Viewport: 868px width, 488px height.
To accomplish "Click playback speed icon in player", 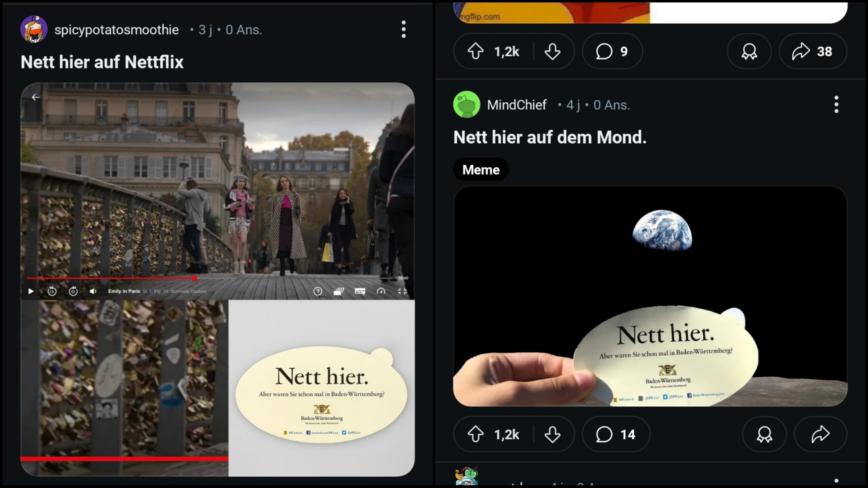I will [x=381, y=291].
